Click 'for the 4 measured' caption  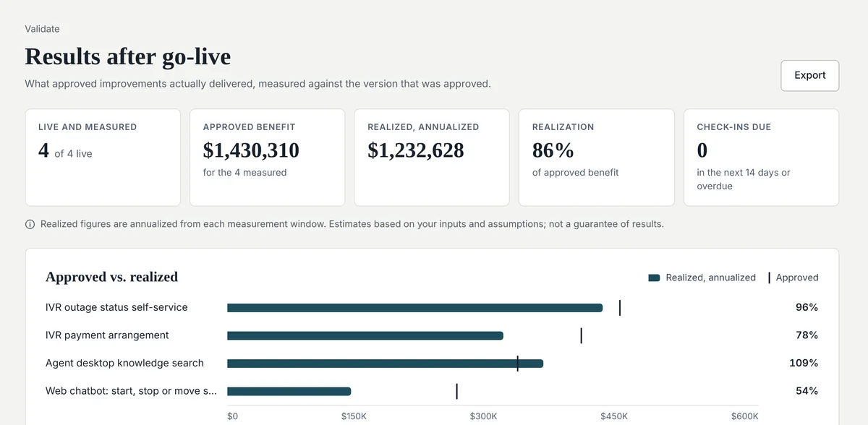[x=244, y=173]
